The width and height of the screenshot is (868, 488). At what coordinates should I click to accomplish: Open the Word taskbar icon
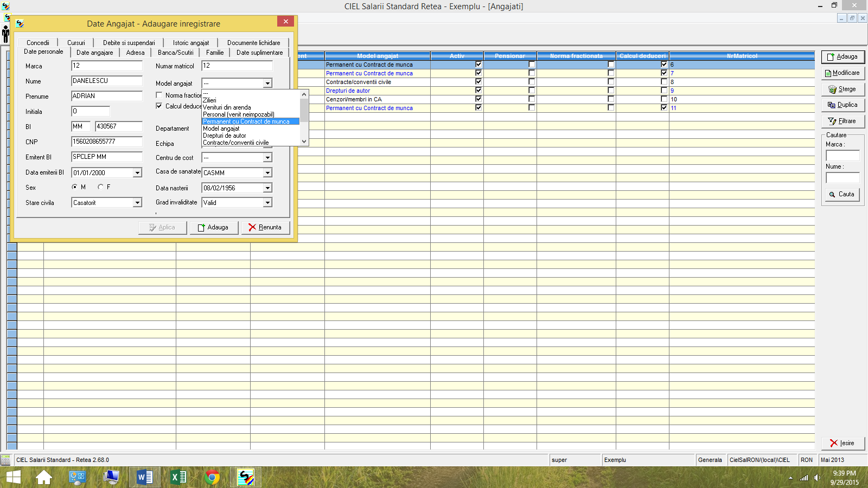point(145,477)
